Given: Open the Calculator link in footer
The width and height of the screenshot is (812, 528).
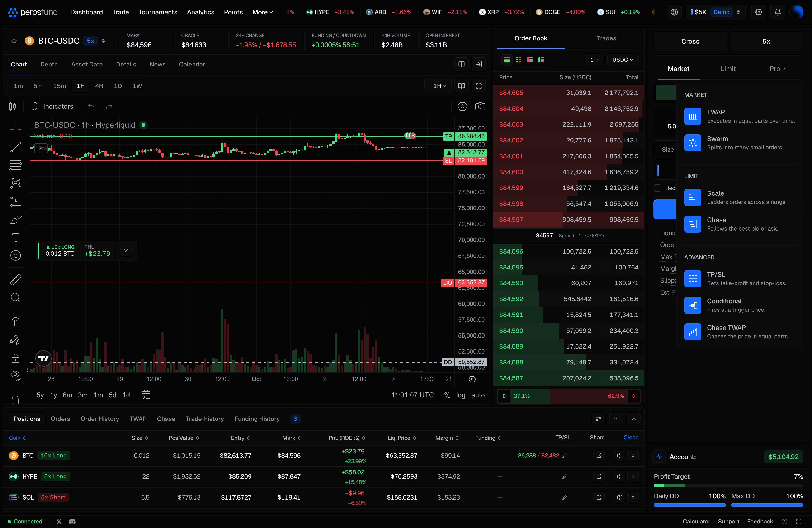Looking at the screenshot, I should click(696, 522).
